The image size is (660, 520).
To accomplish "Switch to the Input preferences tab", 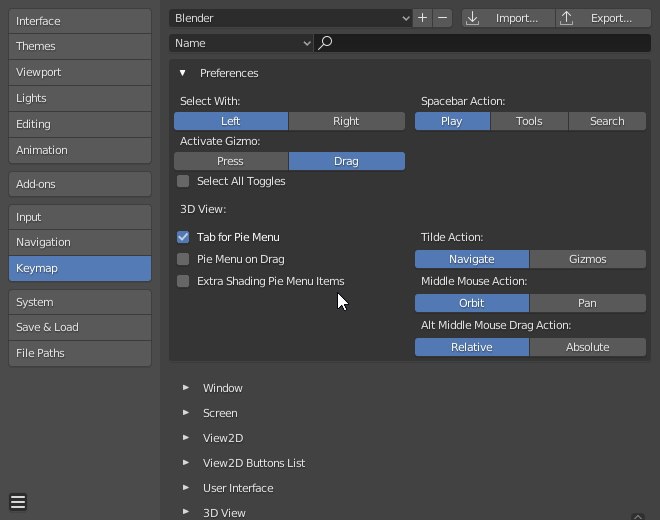I will [80, 217].
